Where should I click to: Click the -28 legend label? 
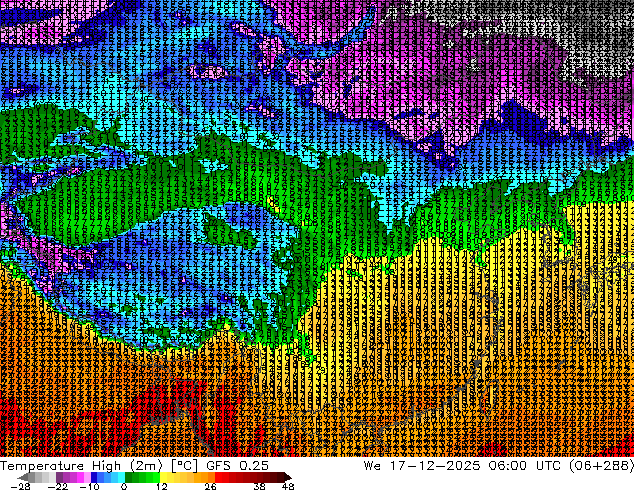(x=21, y=486)
